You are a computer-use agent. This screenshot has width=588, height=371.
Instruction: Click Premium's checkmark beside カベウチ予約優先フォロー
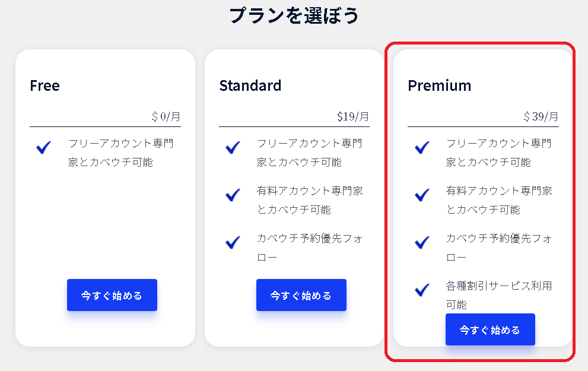tap(422, 242)
